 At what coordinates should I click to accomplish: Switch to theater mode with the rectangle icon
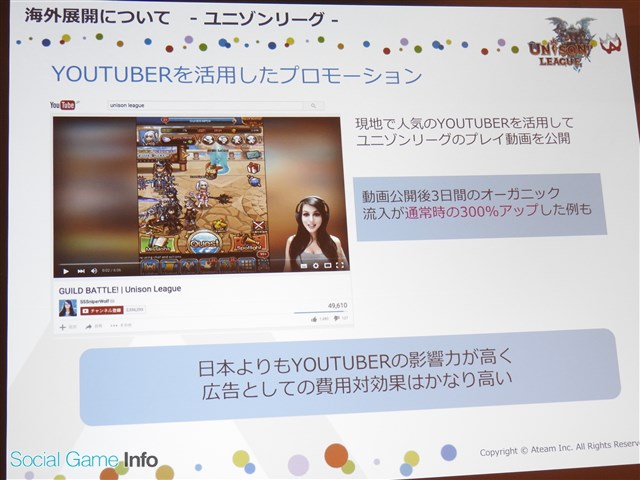tap(327, 265)
